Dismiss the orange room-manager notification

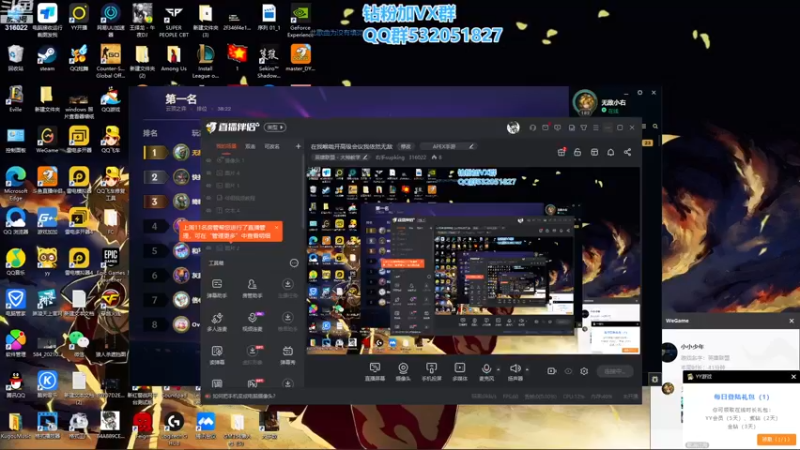(277, 227)
